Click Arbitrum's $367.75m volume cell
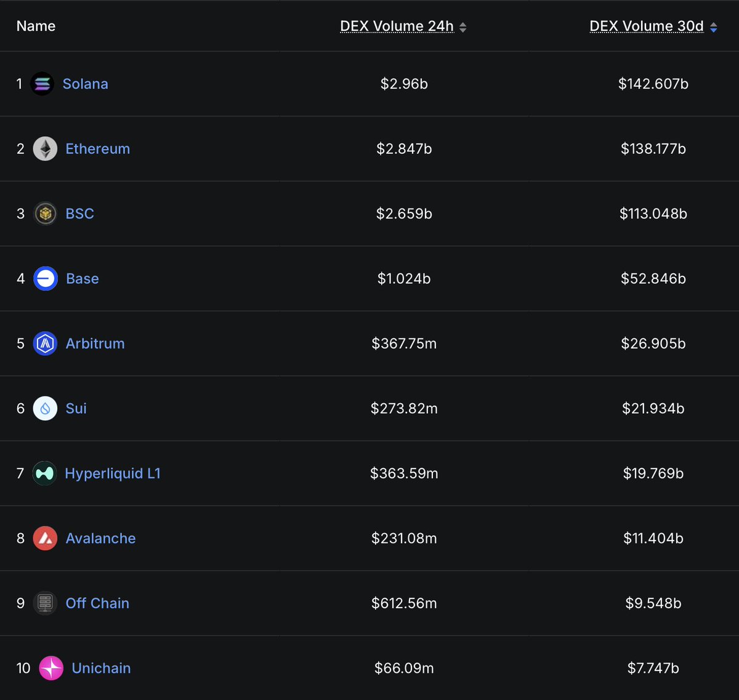 (x=404, y=344)
